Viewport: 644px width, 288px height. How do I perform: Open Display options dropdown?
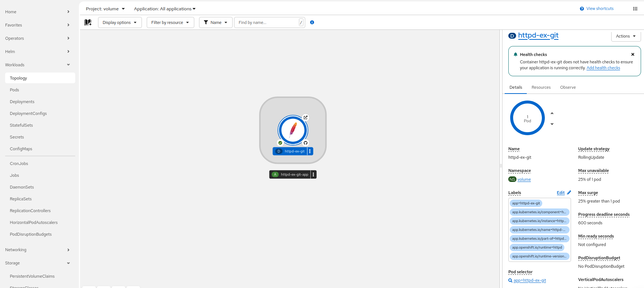(x=120, y=22)
